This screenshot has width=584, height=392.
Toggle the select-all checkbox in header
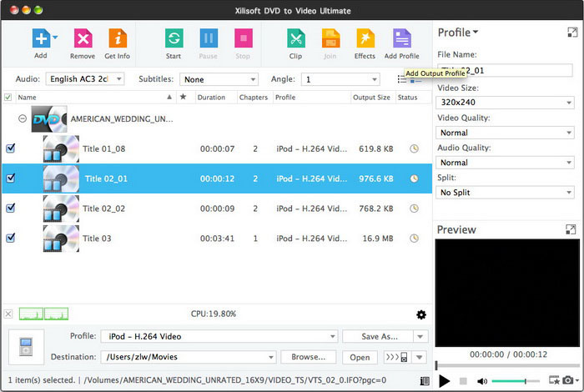point(8,97)
